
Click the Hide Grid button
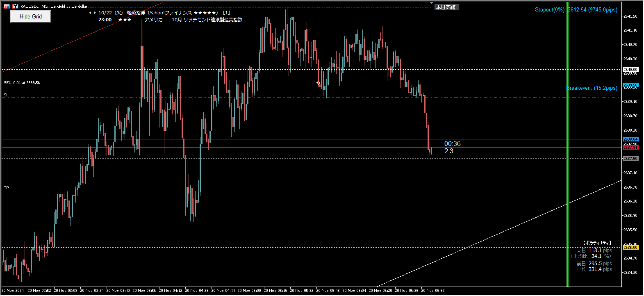click(x=31, y=16)
